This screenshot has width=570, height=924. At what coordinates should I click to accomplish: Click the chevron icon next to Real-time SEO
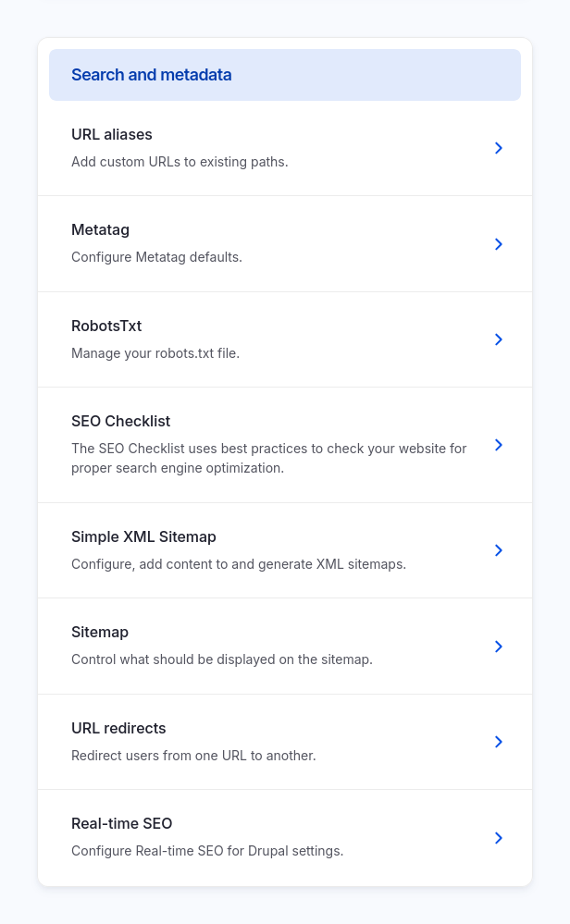pos(499,838)
